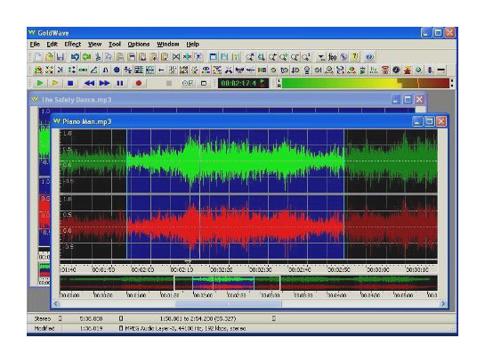Click the Piano Man horizontal scrollbar thumb

coord(228,304)
